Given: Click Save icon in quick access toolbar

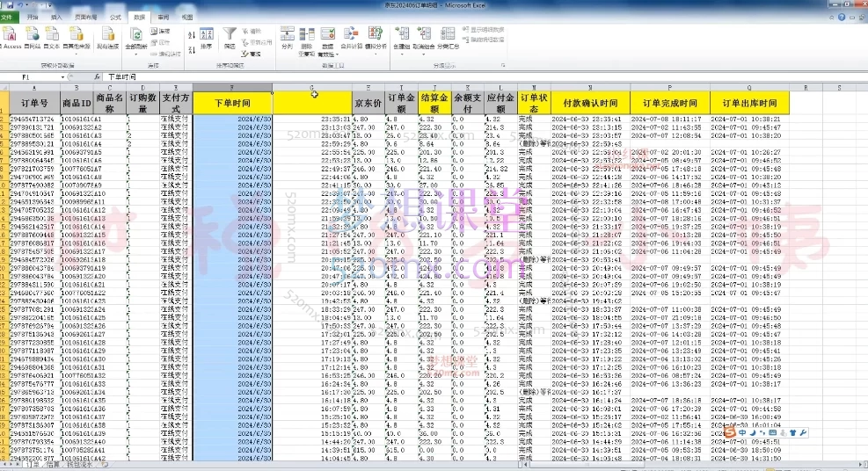Looking at the screenshot, I should point(10,5).
